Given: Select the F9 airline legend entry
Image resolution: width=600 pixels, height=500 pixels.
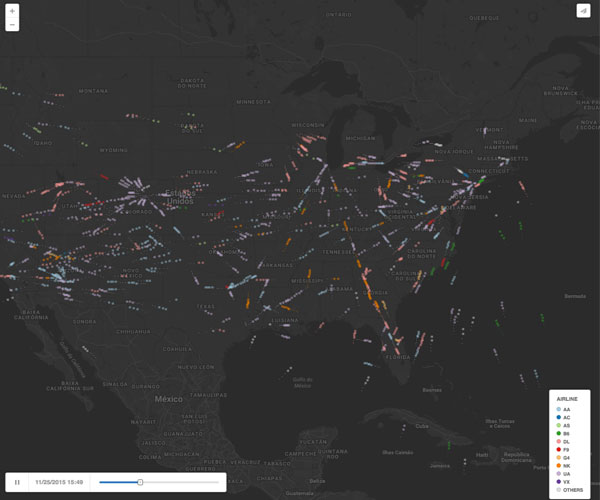Looking at the screenshot, I should point(563,450).
